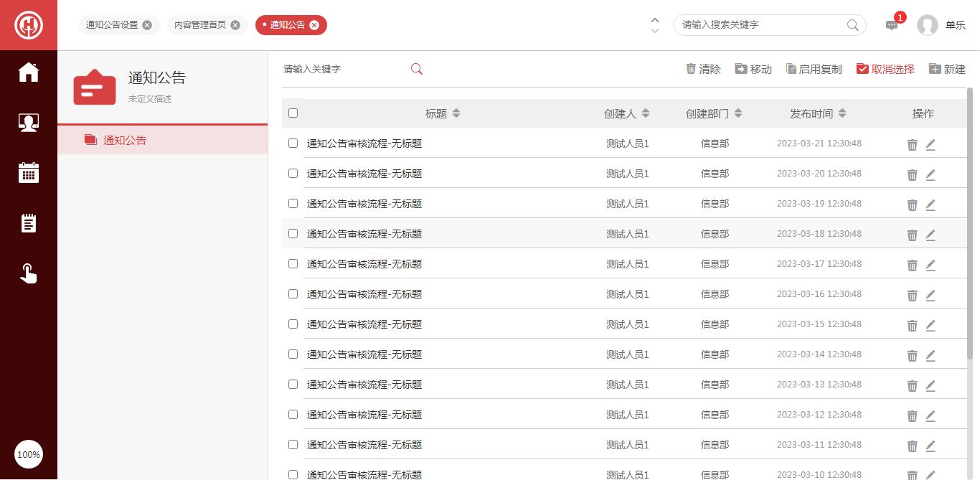Select the 2023-03-17 row checkbox

pyautogui.click(x=293, y=263)
